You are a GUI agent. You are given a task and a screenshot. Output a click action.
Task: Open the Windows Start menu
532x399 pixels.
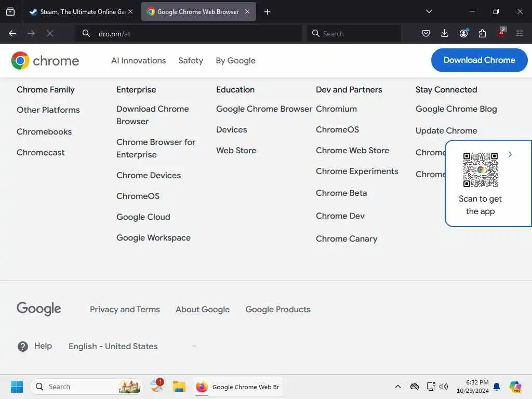coord(17,387)
